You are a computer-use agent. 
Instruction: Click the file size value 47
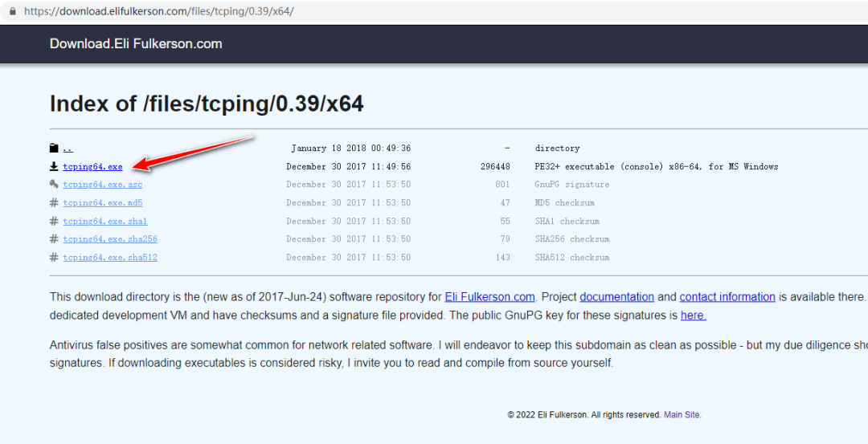tap(505, 203)
